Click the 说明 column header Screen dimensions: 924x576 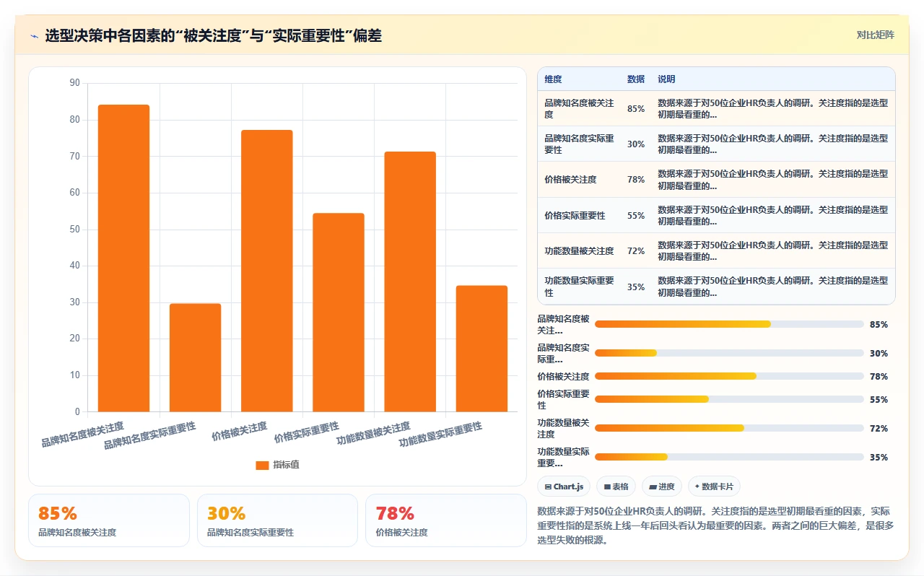tap(666, 79)
